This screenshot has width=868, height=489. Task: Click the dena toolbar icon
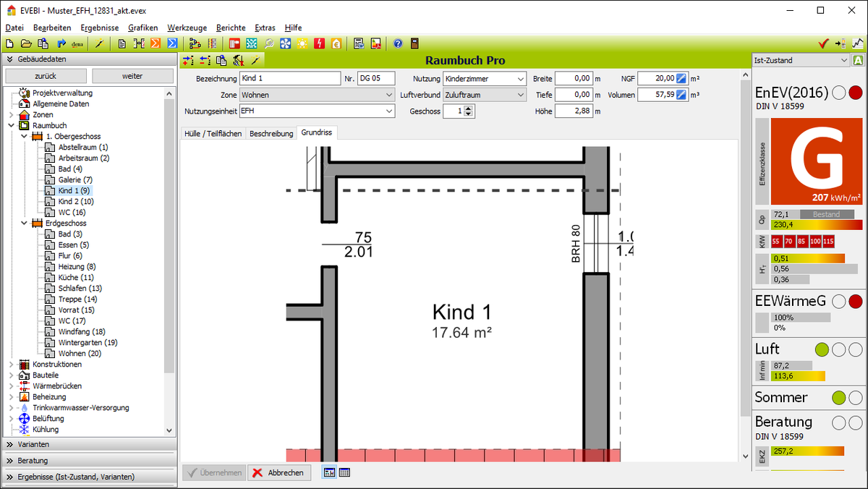click(77, 43)
